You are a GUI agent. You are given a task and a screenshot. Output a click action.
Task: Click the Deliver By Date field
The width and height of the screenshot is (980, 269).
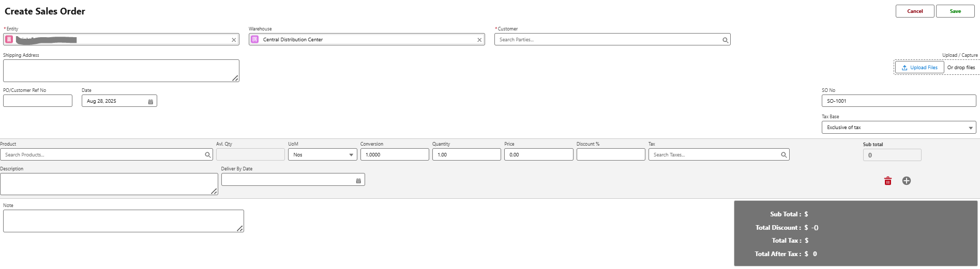tap(293, 180)
